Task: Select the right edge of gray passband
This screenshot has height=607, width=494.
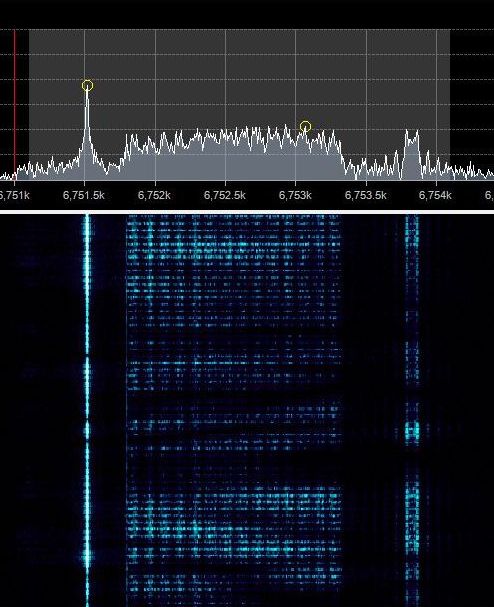Action: [450, 105]
